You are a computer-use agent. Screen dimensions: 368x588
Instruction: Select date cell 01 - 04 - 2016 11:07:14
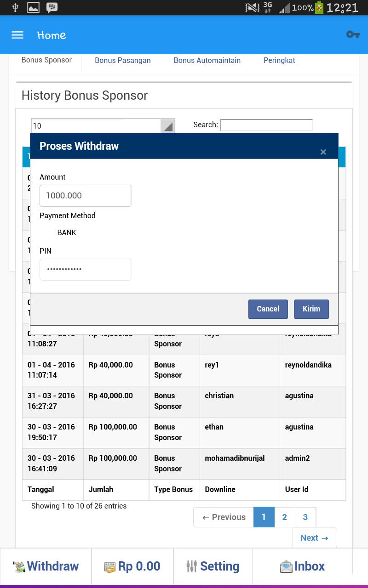[52, 370]
